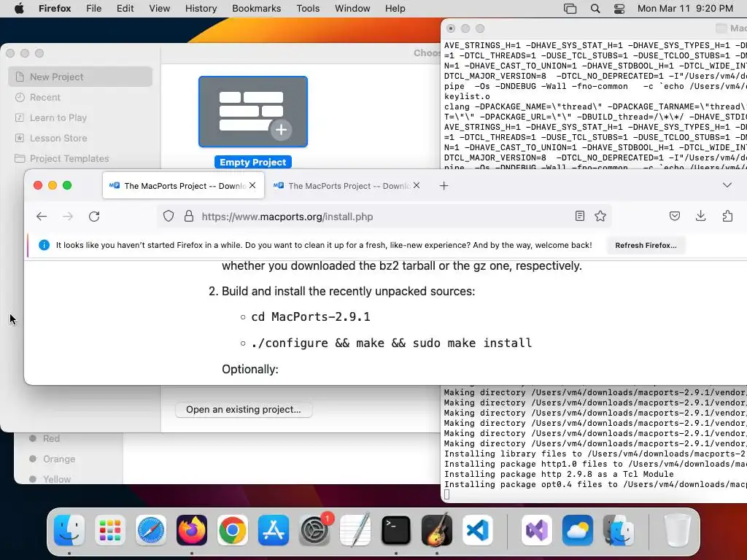Launch Google Chrome from the Dock
747x560 pixels.
[x=233, y=530]
